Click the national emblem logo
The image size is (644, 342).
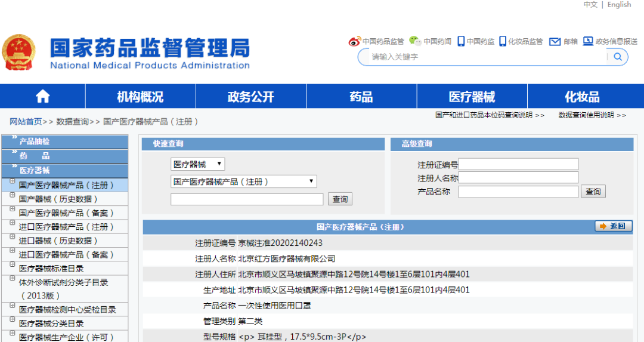point(19,53)
